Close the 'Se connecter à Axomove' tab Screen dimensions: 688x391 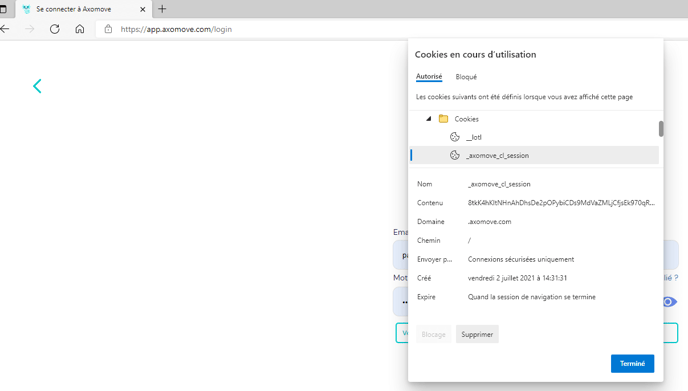pyautogui.click(x=143, y=9)
